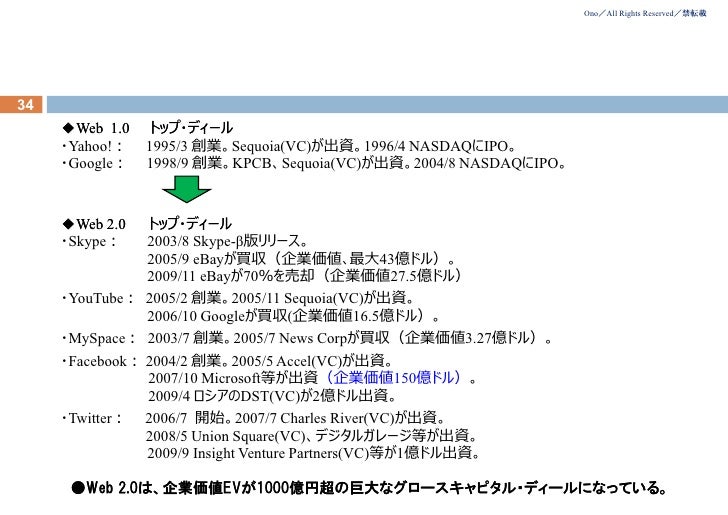
Task: Click the line '2009/4 ロシアのDST(VC)が2億ドル出資'
Action: pos(272,396)
